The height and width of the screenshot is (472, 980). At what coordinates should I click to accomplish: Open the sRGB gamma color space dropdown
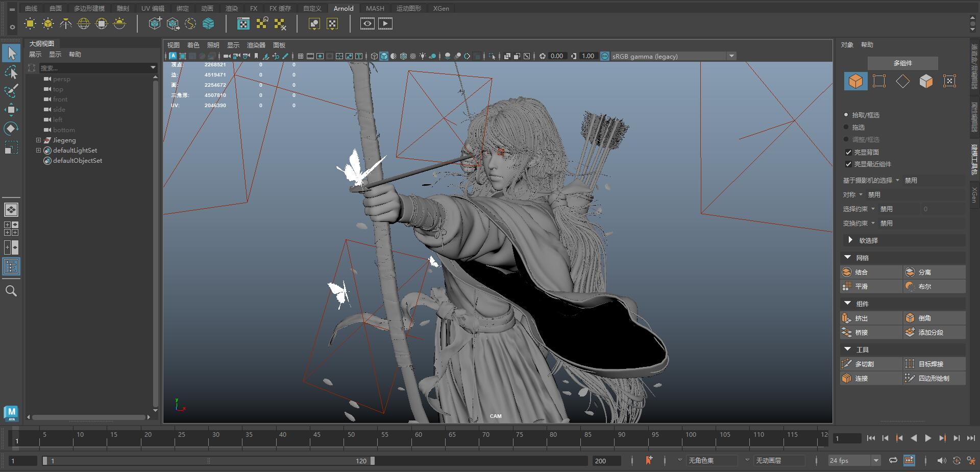point(731,56)
